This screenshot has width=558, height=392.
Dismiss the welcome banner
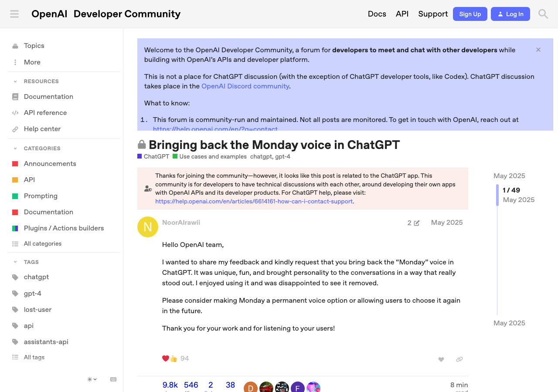[x=538, y=50]
